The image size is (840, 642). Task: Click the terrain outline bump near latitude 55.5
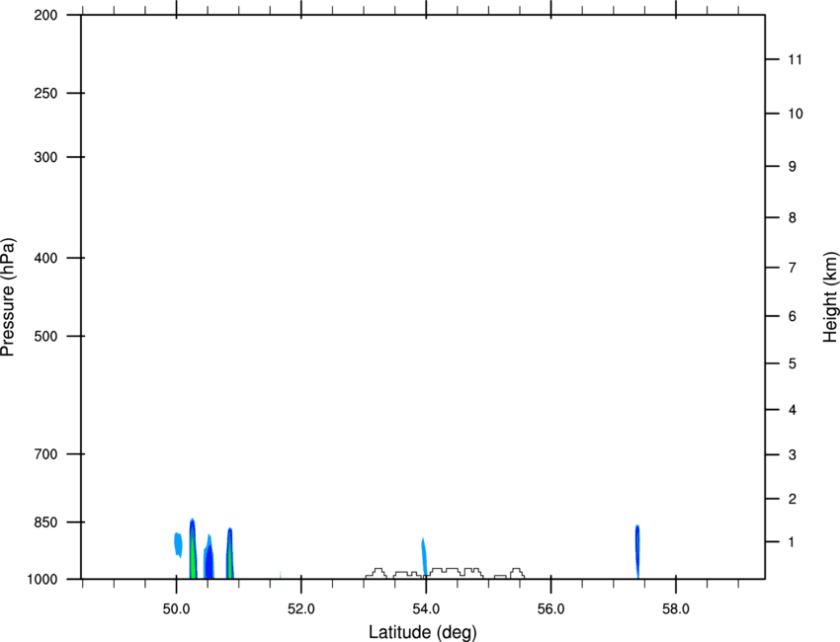click(x=517, y=574)
